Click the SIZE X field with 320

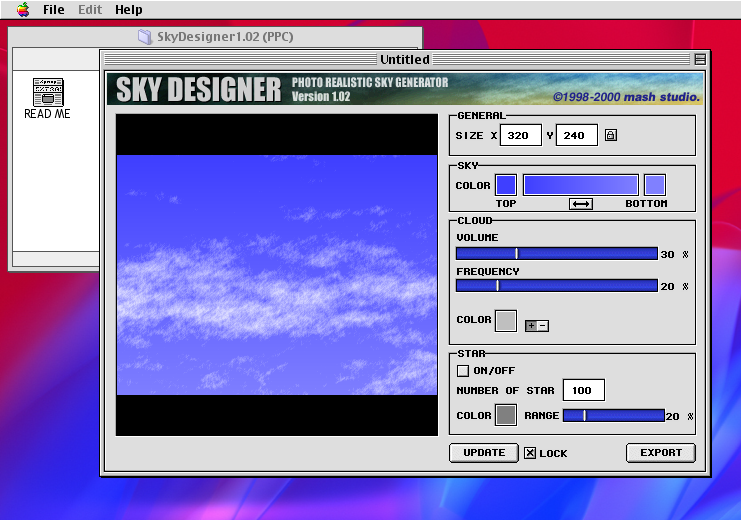[x=520, y=135]
